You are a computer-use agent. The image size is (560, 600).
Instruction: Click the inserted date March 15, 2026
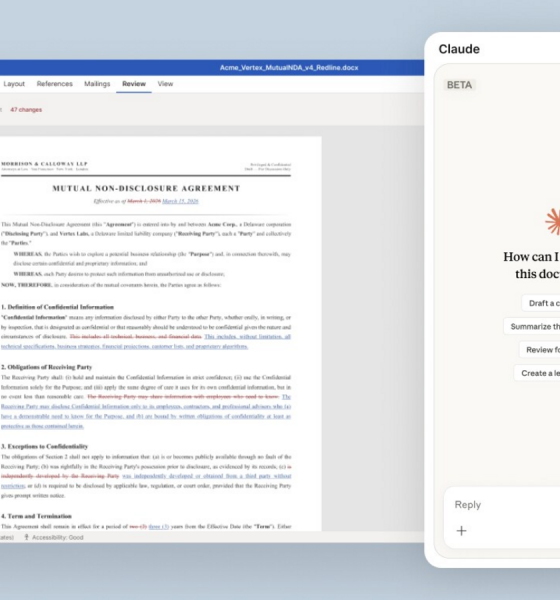click(x=180, y=201)
